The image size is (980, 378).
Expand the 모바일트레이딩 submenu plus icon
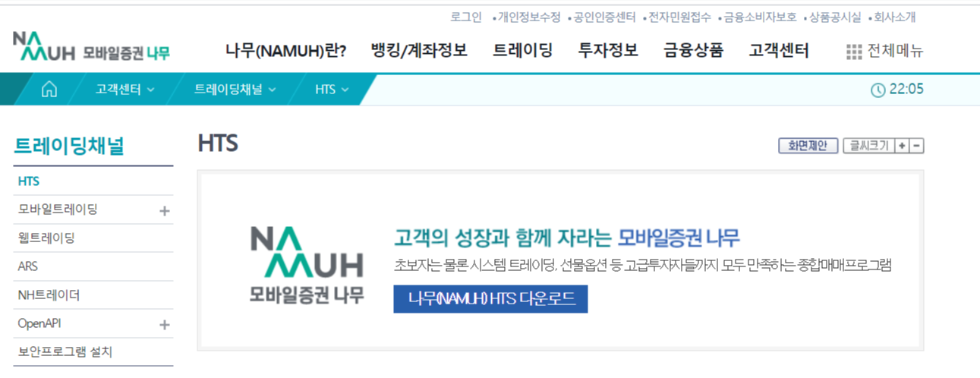coord(165,210)
